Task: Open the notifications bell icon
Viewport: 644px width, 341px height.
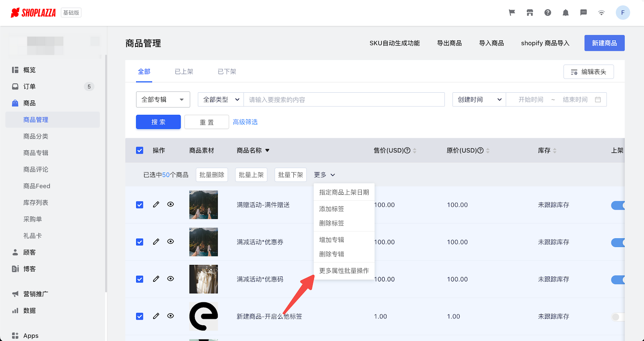Action: coord(566,12)
